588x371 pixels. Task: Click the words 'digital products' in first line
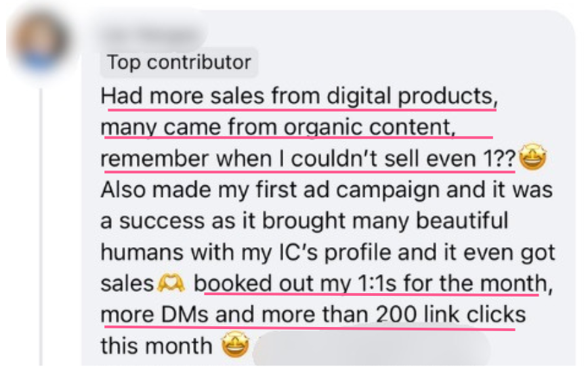pos(412,96)
